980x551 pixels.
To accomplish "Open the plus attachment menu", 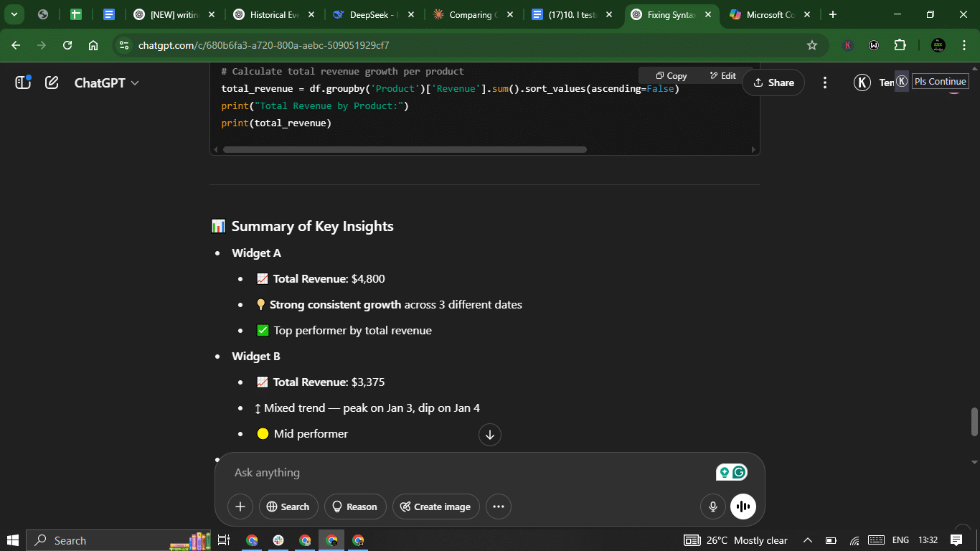I will pos(240,507).
